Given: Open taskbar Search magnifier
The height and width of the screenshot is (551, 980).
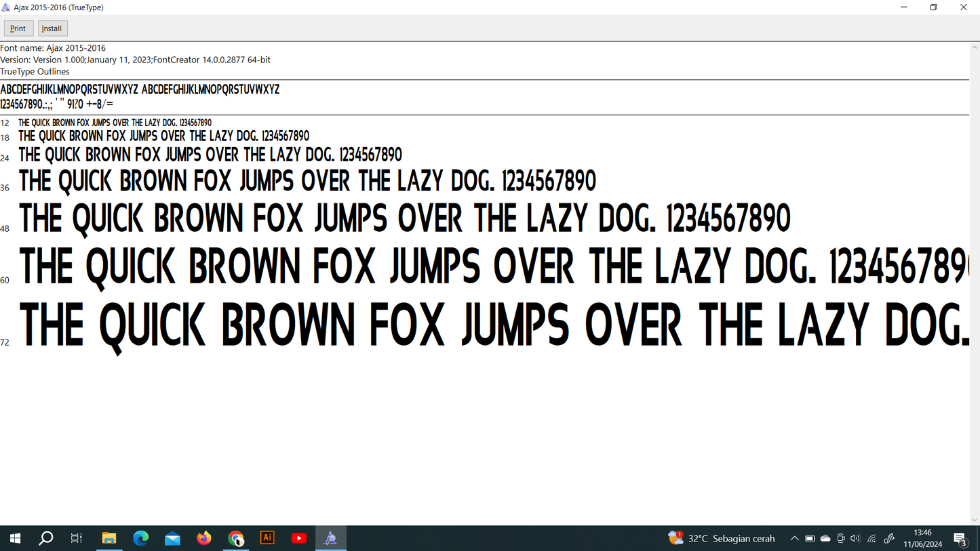Looking at the screenshot, I should tap(46, 538).
